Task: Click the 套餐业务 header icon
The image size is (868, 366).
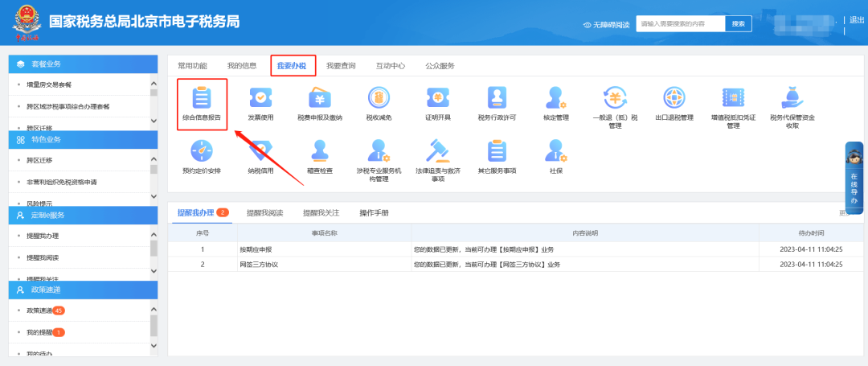Action: pos(21,64)
